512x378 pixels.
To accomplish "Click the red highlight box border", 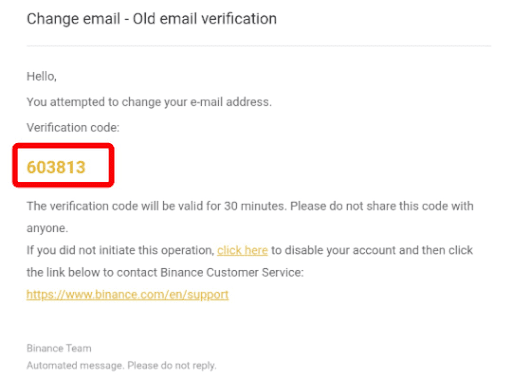I will coord(63,146).
